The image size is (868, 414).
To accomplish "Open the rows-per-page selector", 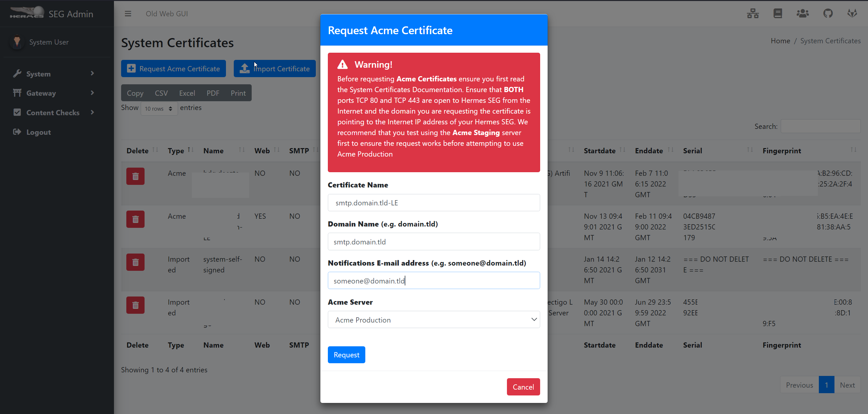I will [159, 108].
